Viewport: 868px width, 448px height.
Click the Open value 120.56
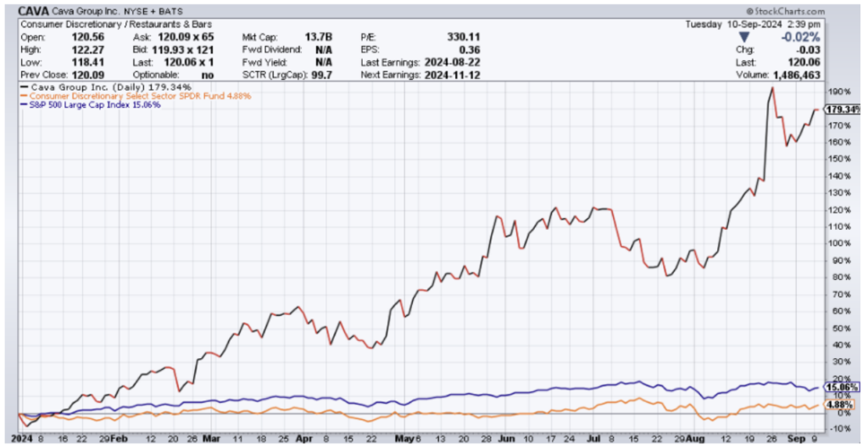point(90,37)
